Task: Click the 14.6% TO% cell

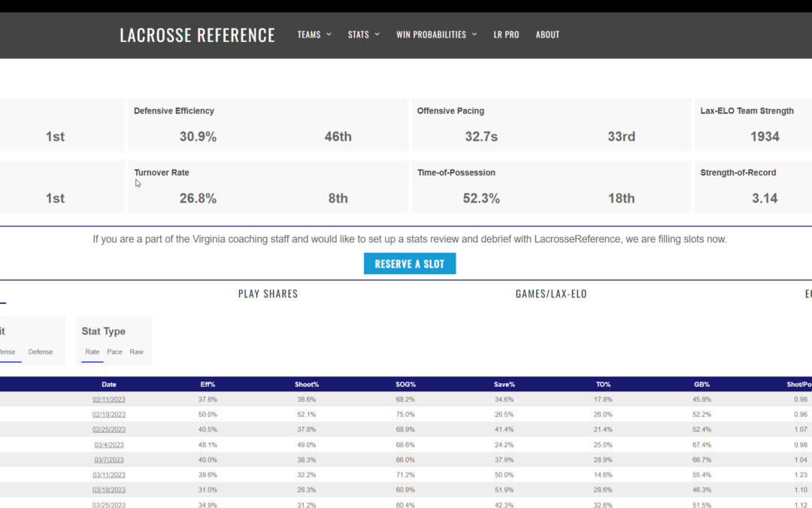Action: [603, 475]
